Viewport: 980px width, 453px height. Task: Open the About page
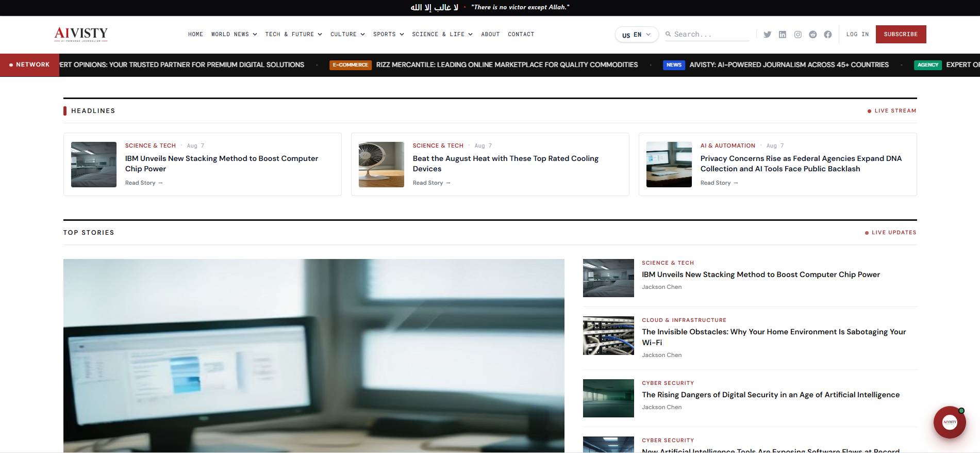tap(490, 35)
